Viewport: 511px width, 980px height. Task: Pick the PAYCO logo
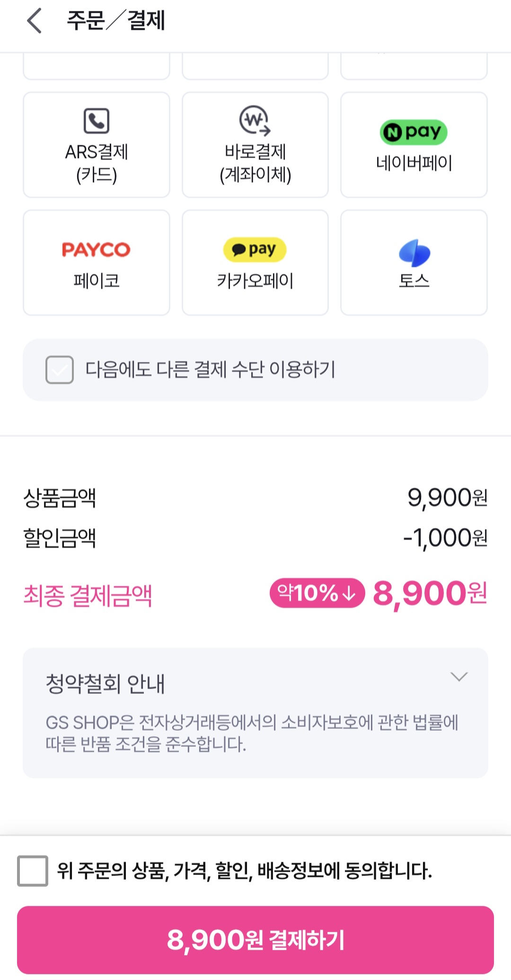tap(96, 250)
